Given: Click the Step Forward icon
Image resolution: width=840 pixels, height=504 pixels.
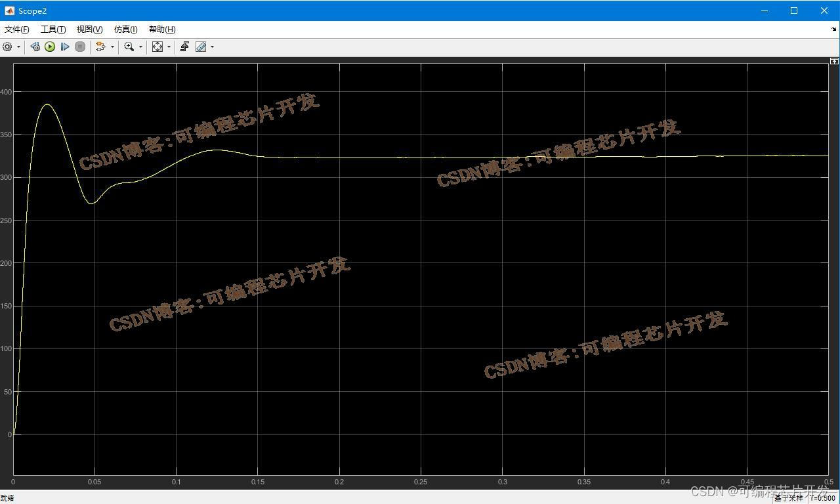Looking at the screenshot, I should [65, 47].
